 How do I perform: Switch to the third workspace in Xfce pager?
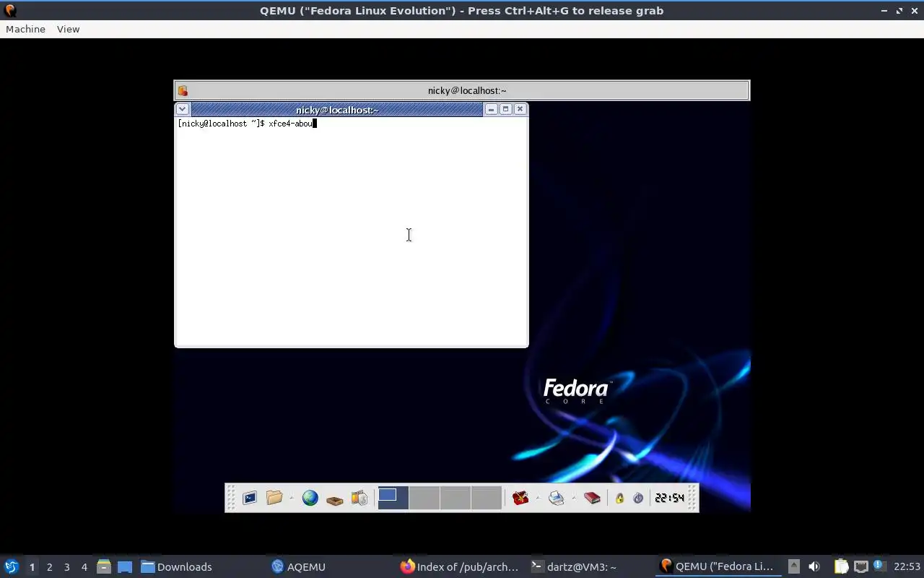tap(456, 498)
